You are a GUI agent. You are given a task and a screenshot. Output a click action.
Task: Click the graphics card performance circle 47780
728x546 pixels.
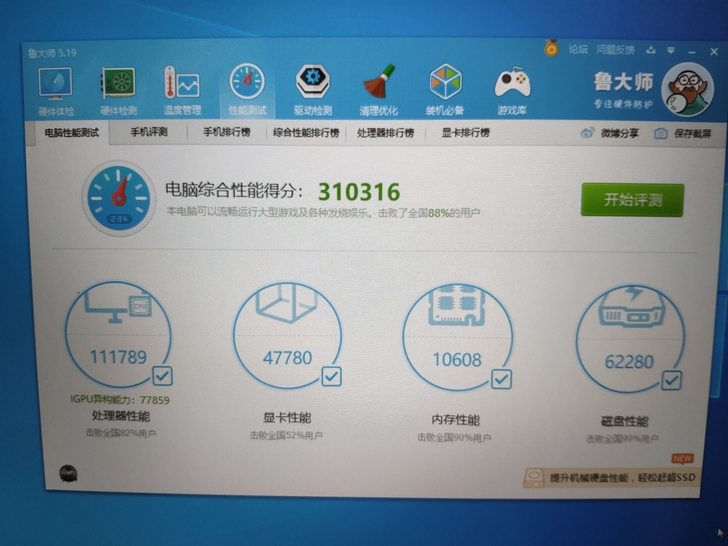pos(287,336)
